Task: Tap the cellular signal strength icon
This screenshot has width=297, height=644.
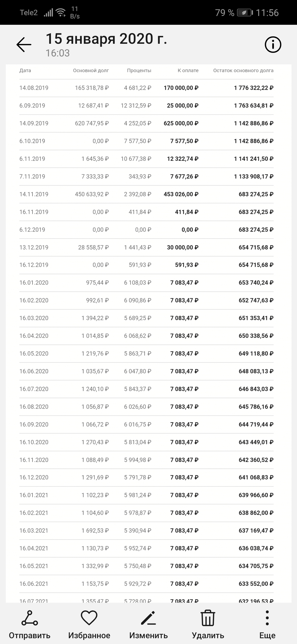Action: coord(48,13)
